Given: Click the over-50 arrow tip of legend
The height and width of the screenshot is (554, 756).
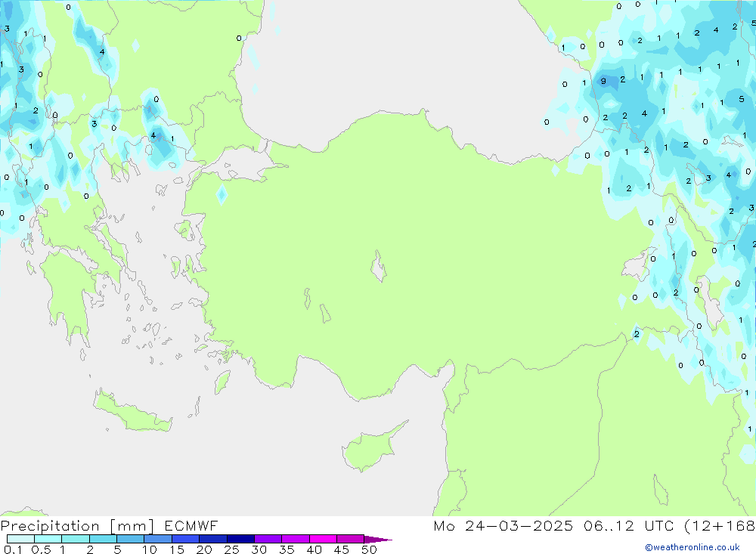Looking at the screenshot, I should 377,540.
